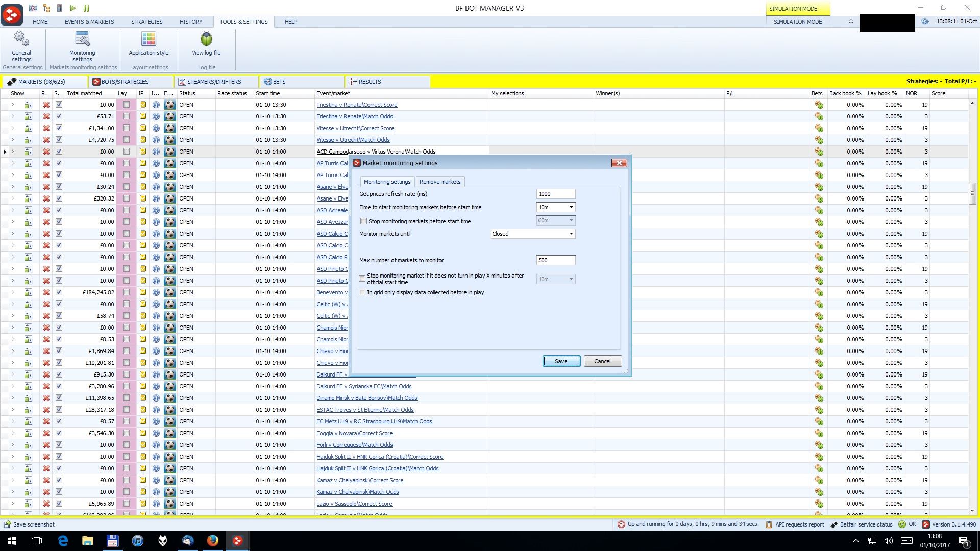Remove the Triestina v Renate Correct Score market

click(46, 105)
